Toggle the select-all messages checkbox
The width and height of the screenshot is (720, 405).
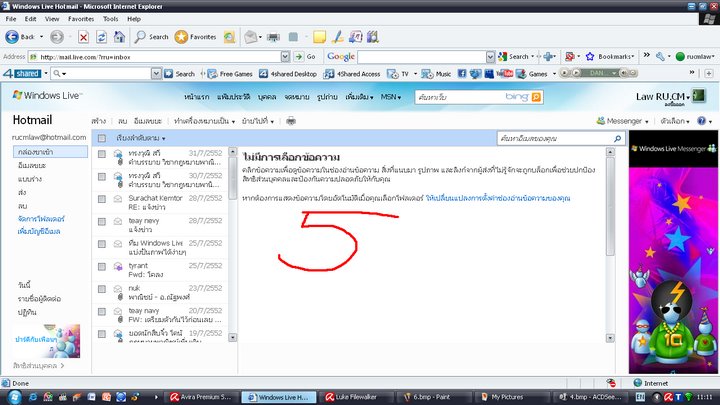102,138
